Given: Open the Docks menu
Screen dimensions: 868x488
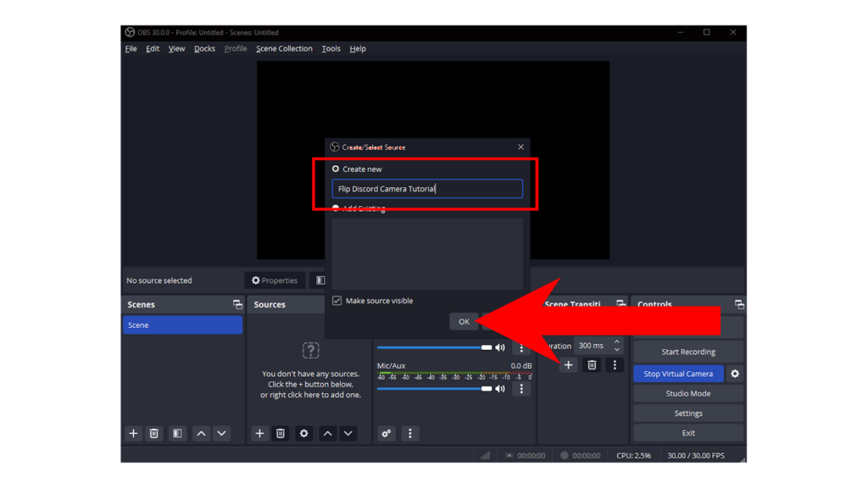Looking at the screenshot, I should [204, 48].
